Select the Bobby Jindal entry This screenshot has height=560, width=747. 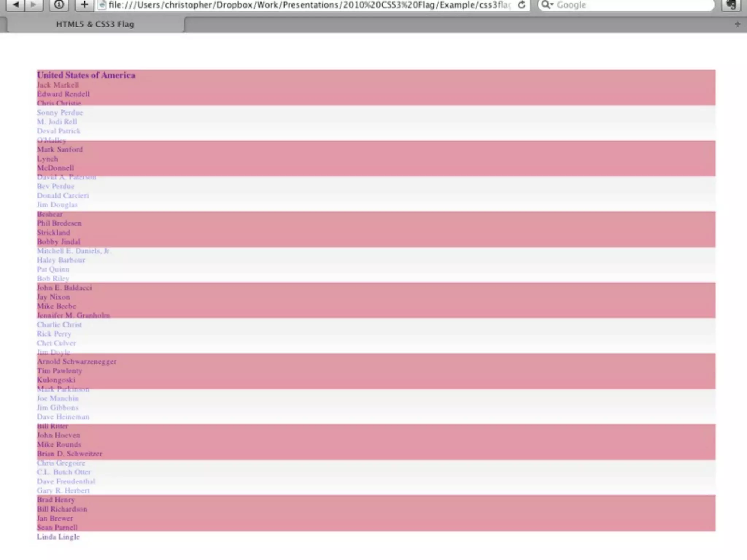pos(59,241)
